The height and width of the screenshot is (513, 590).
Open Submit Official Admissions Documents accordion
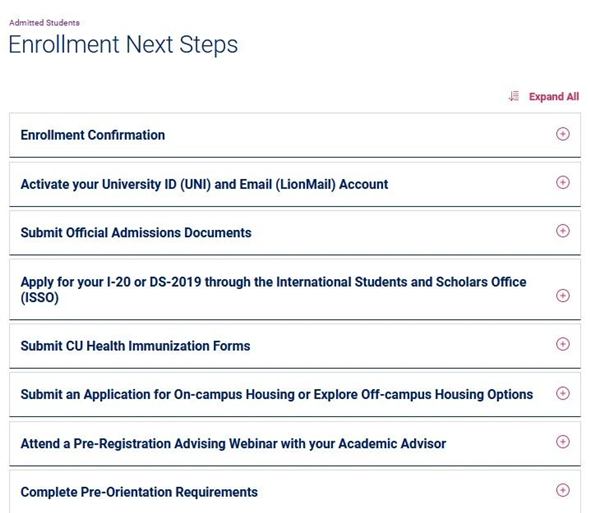[295, 232]
